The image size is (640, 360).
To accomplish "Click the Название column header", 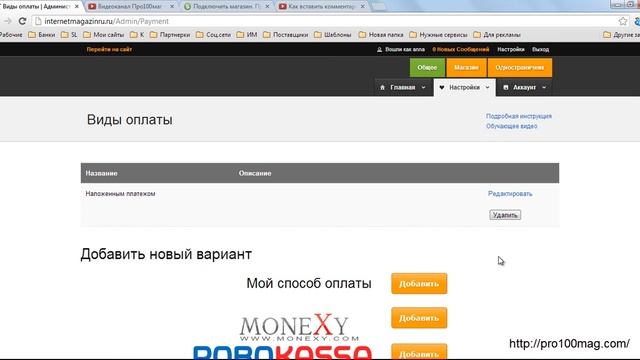I will pyautogui.click(x=102, y=173).
